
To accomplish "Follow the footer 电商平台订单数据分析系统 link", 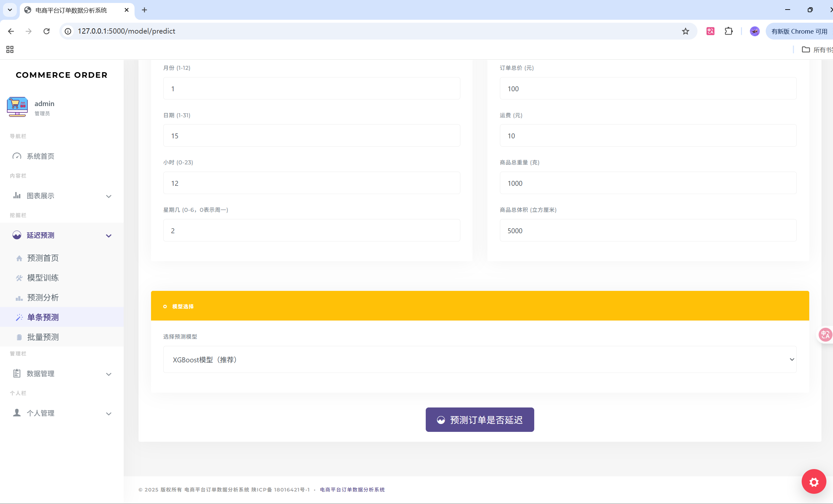I will tap(352, 490).
